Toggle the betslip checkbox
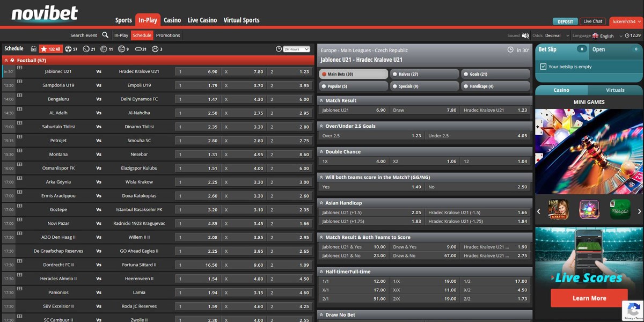The height and width of the screenshot is (322, 644). tap(543, 67)
